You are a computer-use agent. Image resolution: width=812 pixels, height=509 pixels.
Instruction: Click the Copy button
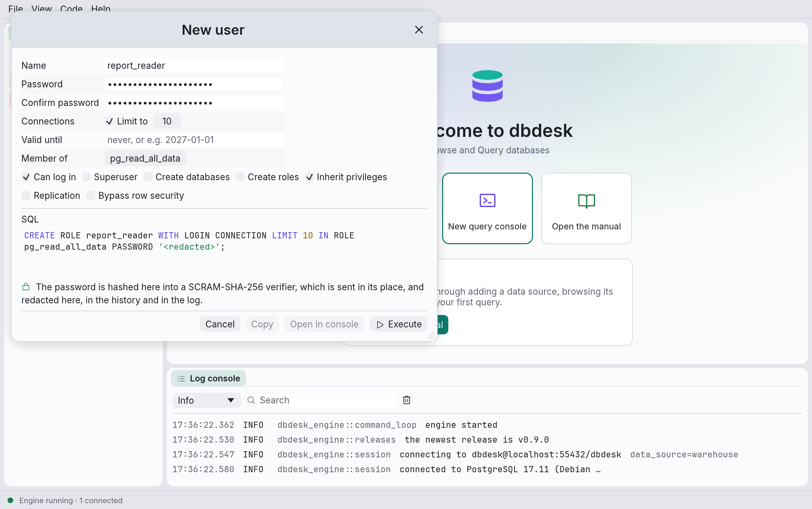(x=262, y=324)
